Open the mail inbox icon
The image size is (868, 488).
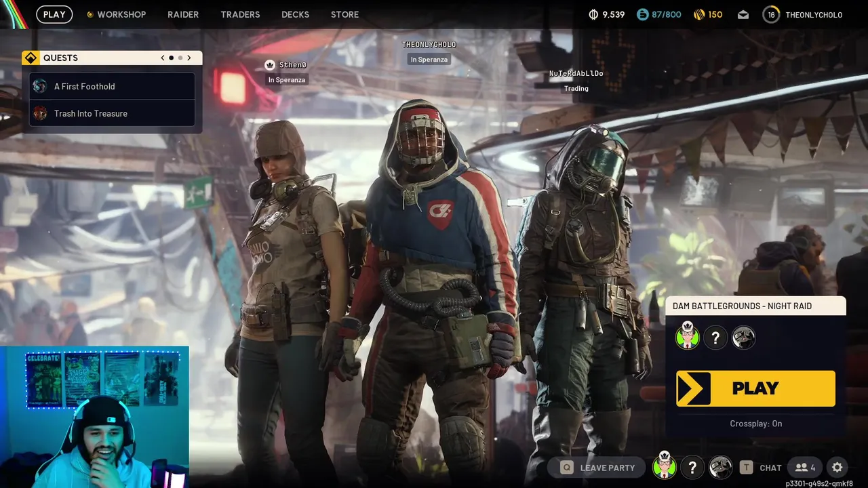click(x=743, y=15)
